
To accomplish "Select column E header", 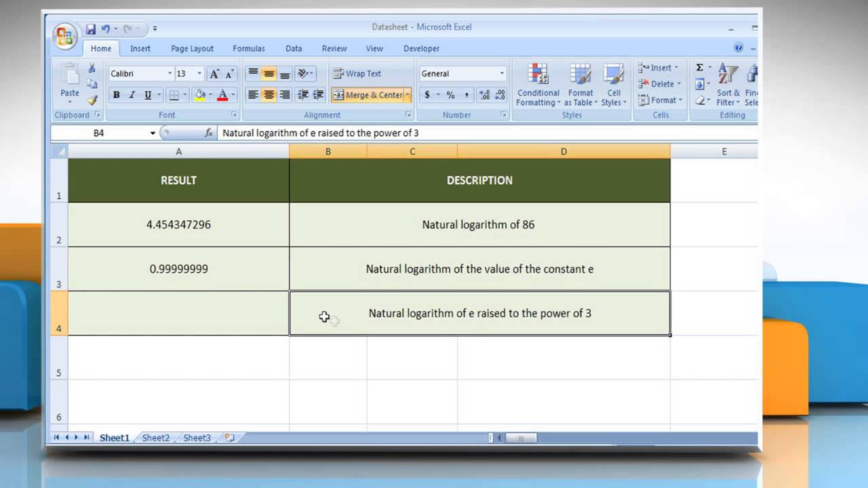I will coord(724,151).
